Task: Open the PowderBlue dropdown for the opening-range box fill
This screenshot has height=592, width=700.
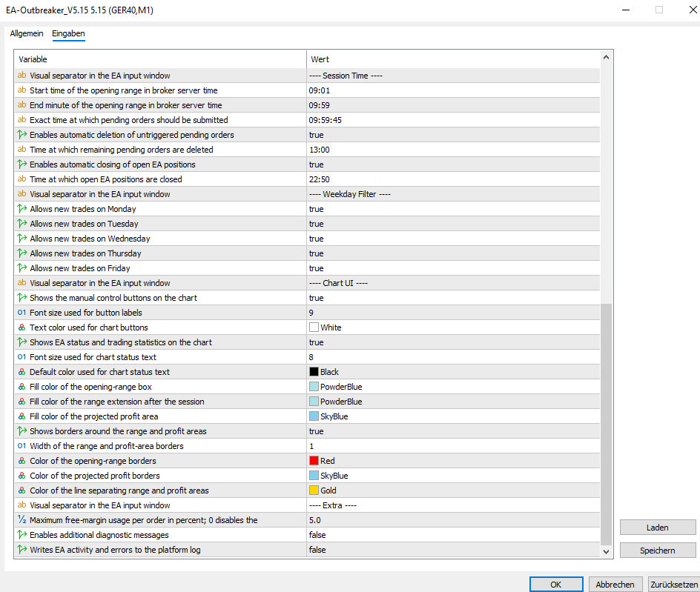Action: point(453,387)
